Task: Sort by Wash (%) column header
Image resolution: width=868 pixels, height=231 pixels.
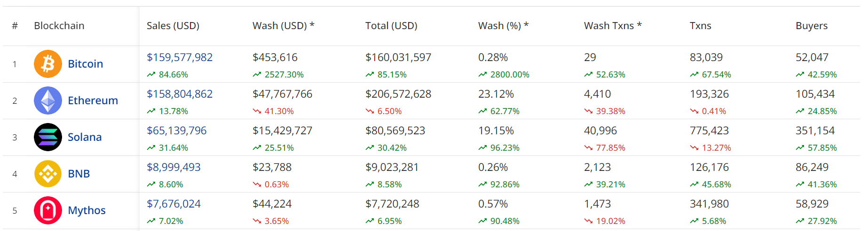Action: 503,26
